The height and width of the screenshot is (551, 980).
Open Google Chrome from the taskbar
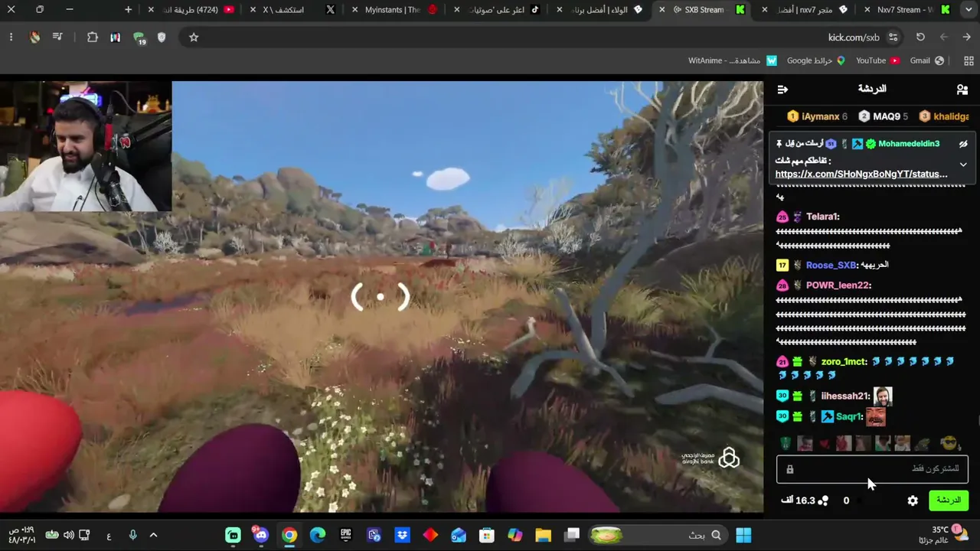pos(289,535)
